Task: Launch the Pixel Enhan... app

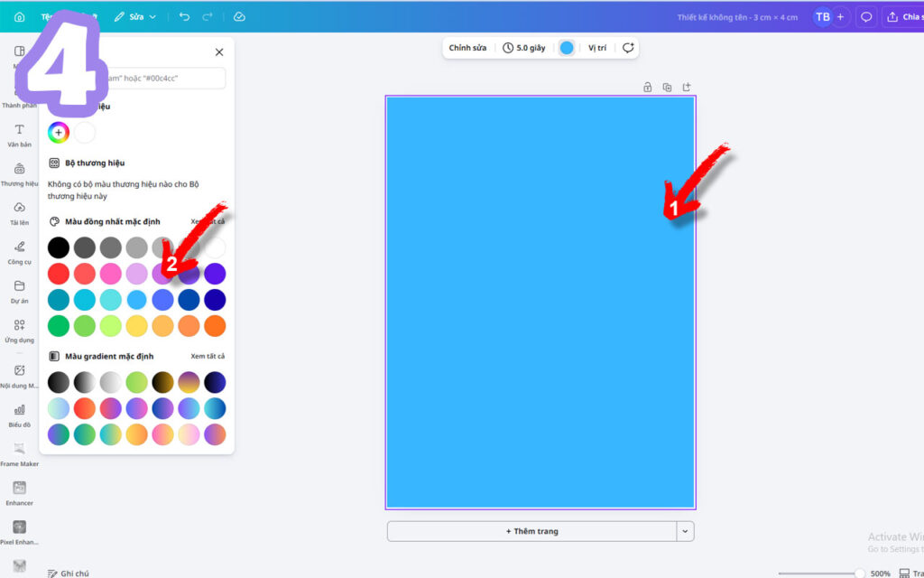Action: coord(20,533)
